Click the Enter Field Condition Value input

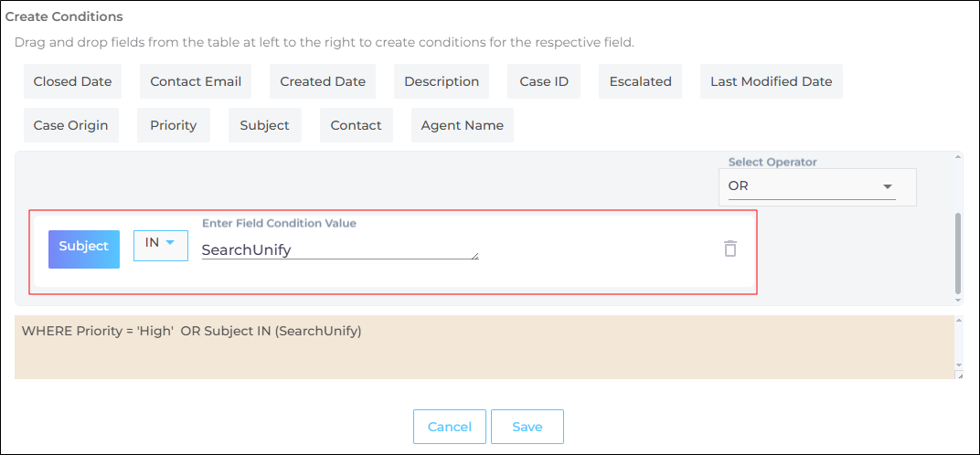coord(339,249)
